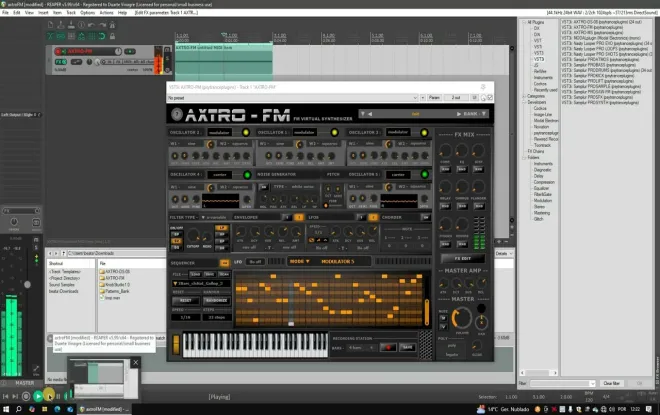Open Project settings info icon
The image size is (660, 415).
point(81,25)
